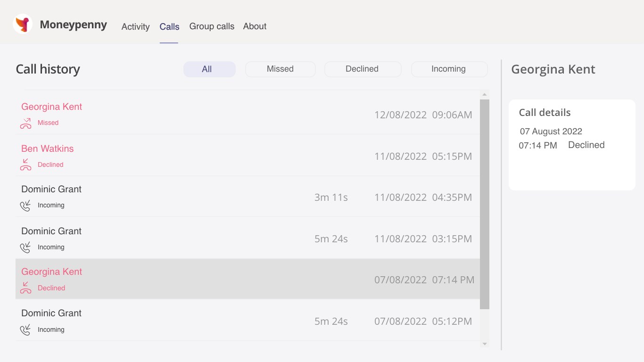The width and height of the screenshot is (644, 362).
Task: Filter call history by Declined
Action: pos(362,69)
